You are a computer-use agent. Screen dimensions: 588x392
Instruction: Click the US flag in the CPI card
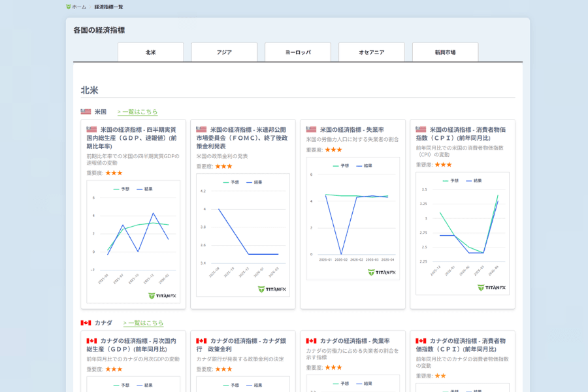[x=421, y=129]
